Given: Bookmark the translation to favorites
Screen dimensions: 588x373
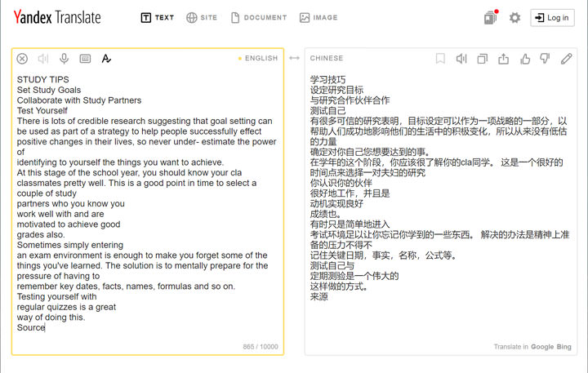Looking at the screenshot, I should point(441,59).
